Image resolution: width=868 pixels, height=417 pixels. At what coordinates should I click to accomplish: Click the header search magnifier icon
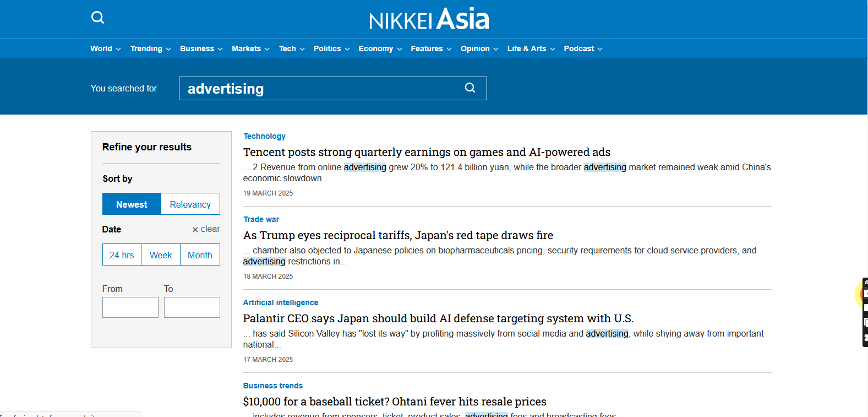pos(97,18)
